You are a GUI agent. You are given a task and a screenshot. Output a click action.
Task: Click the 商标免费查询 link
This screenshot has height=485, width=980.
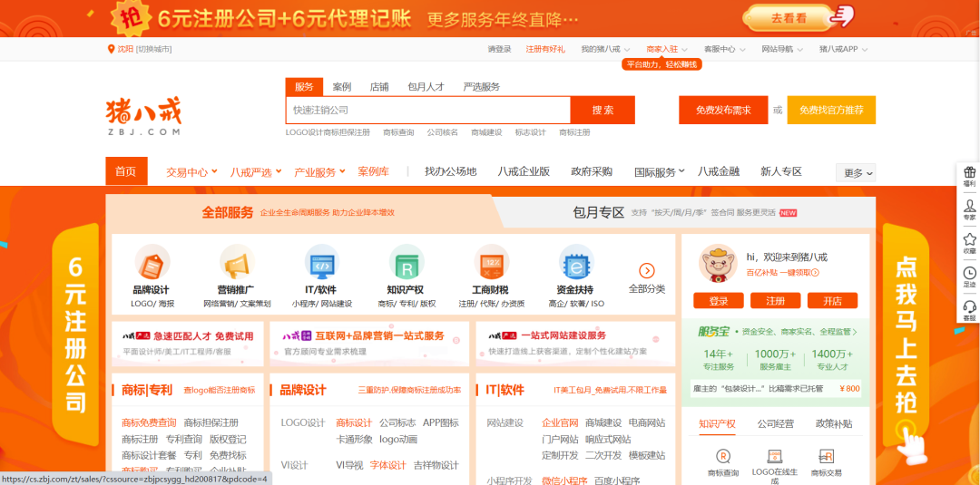(x=149, y=422)
